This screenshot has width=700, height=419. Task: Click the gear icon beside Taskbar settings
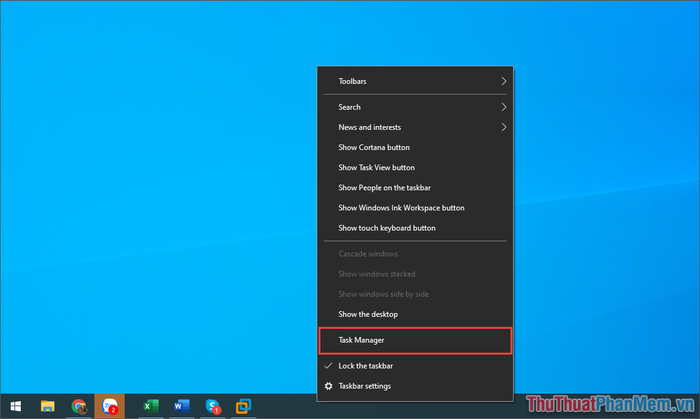click(329, 386)
